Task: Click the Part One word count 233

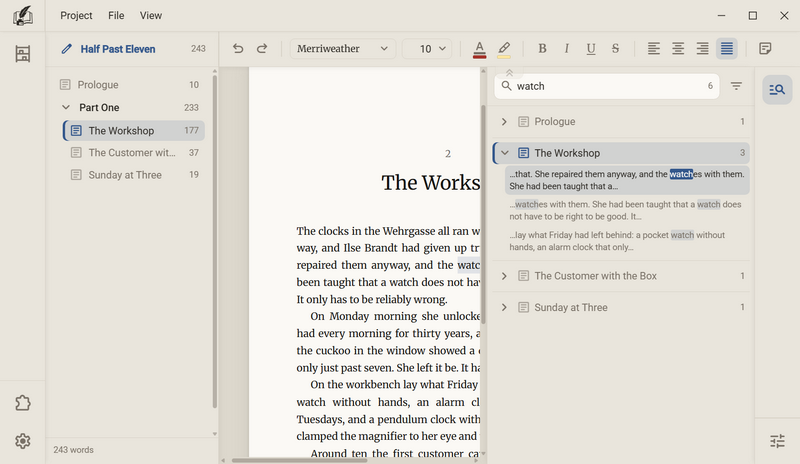Action: click(191, 108)
